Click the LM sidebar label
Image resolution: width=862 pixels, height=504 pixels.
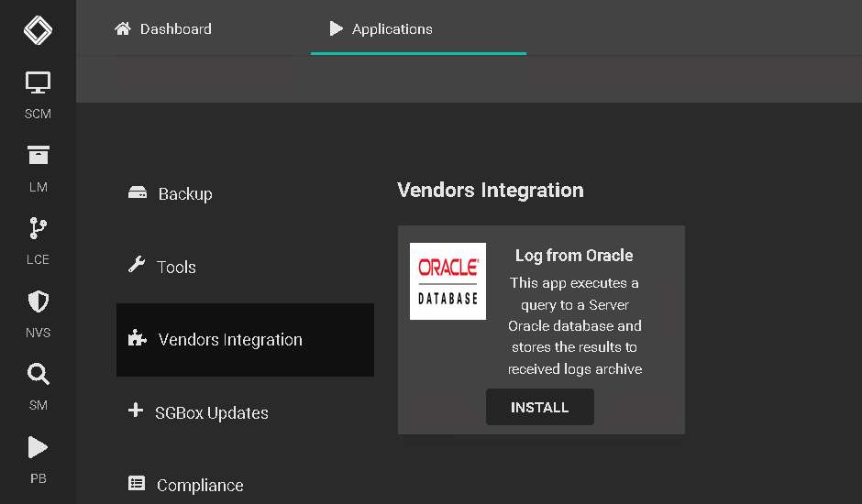[38, 187]
